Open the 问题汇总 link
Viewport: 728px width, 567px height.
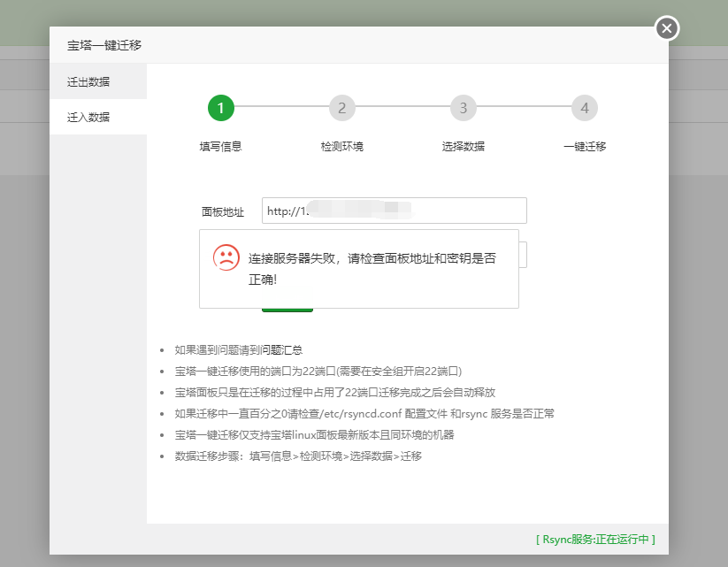pyautogui.click(x=281, y=349)
